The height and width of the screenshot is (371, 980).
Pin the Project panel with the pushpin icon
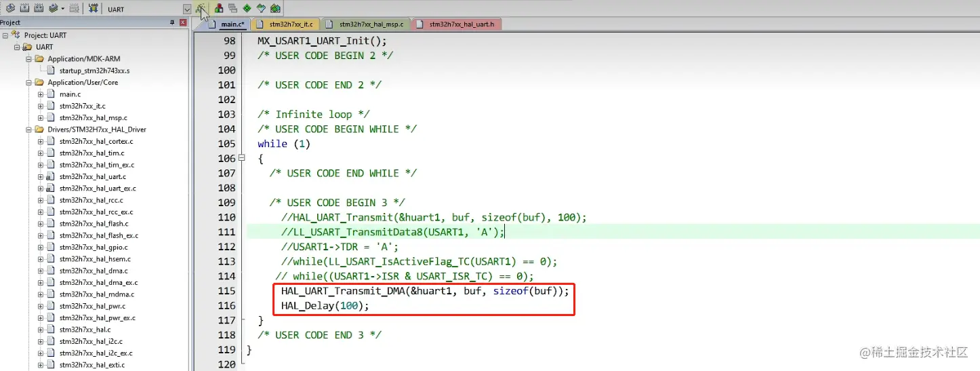172,23
